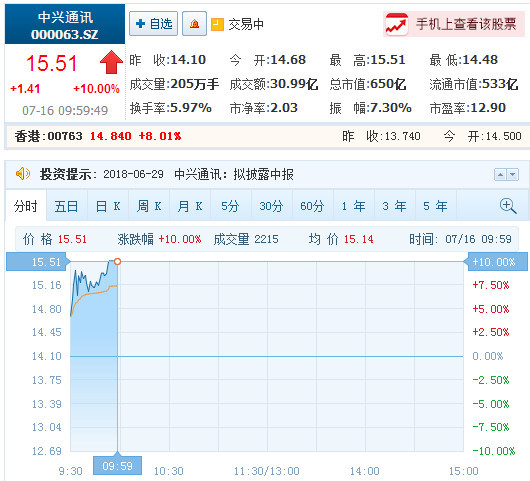This screenshot has height=481, width=530.
Task: Switch to 分时 chart tab
Action: click(x=26, y=206)
